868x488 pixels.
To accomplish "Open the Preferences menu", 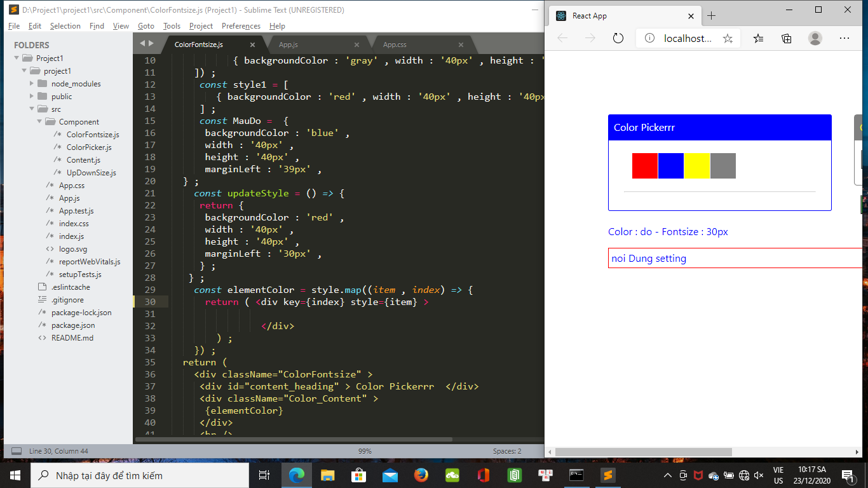I will 241,26.
